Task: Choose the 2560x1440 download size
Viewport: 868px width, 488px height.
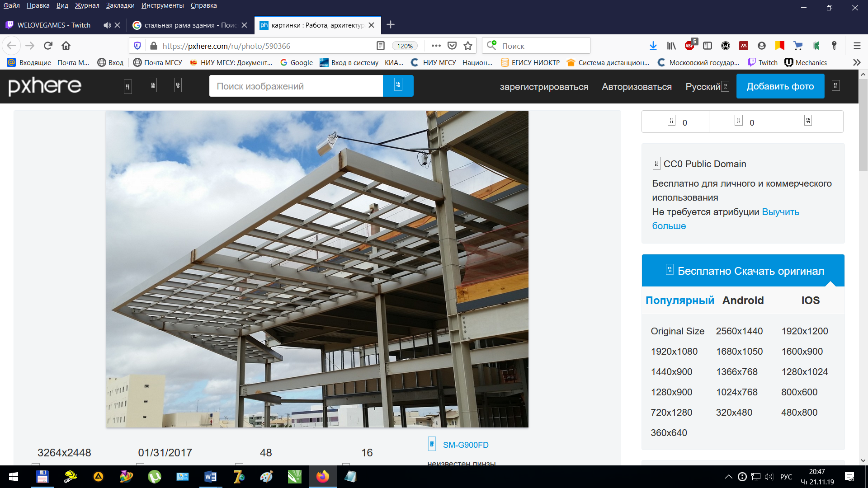Action: (739, 331)
